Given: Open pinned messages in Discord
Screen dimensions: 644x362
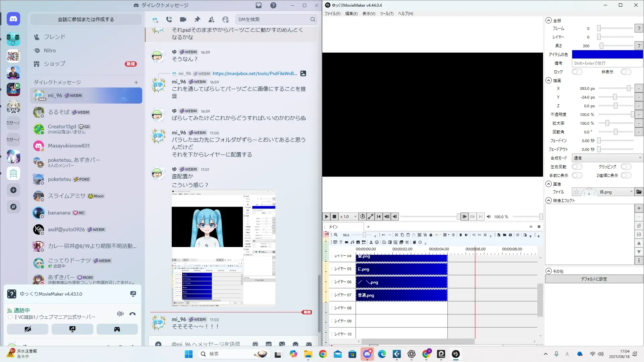Looking at the screenshot, I should point(197,19).
